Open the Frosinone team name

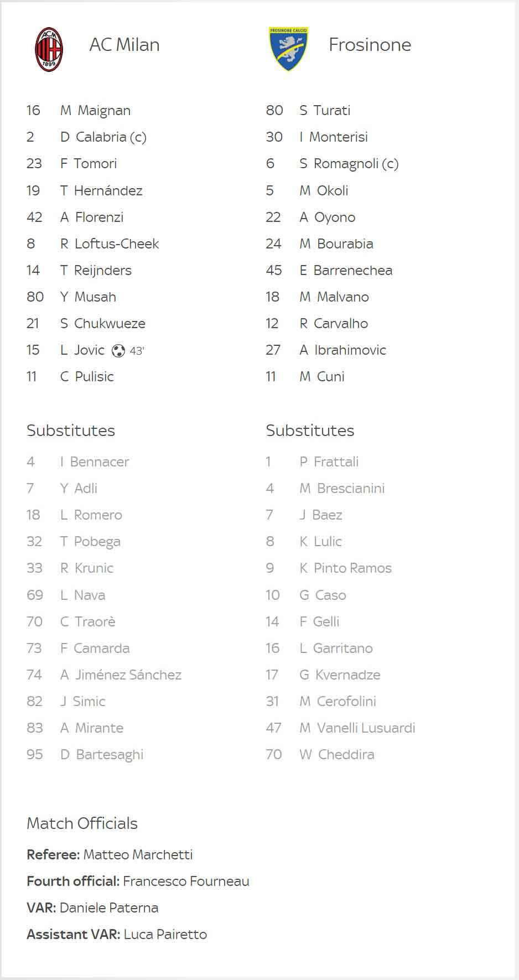(370, 45)
